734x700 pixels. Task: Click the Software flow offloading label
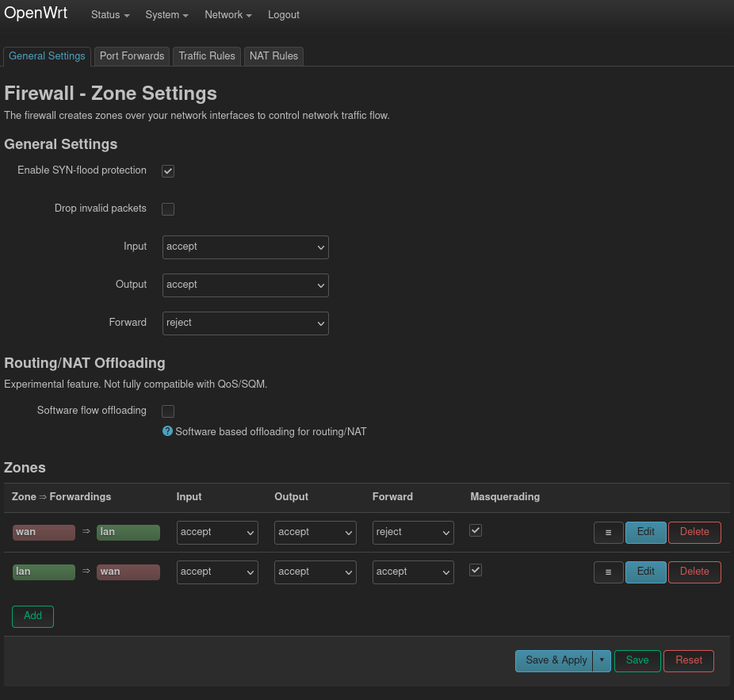tap(92, 411)
